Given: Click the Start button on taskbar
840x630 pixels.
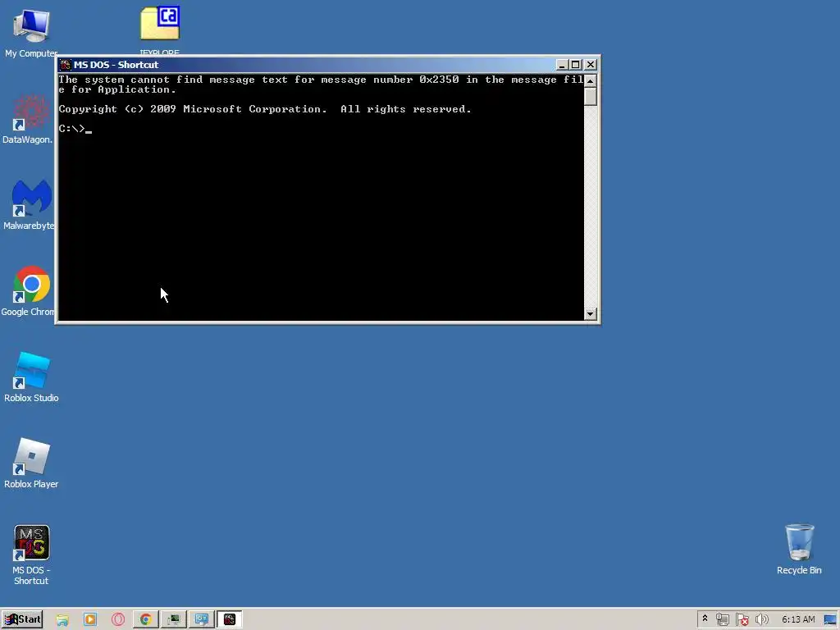Looking at the screenshot, I should [x=22, y=619].
